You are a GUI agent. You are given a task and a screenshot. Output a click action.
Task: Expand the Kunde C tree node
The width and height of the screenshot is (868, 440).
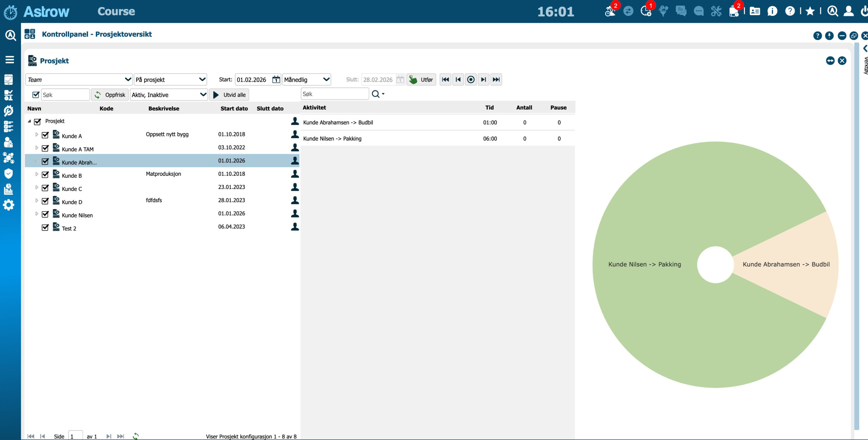[x=37, y=187]
